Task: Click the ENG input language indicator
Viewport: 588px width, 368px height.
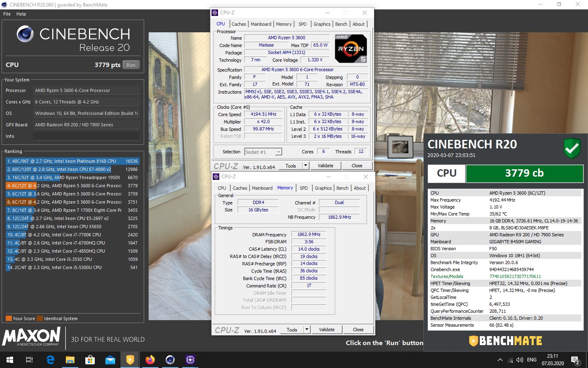Action: (532, 360)
